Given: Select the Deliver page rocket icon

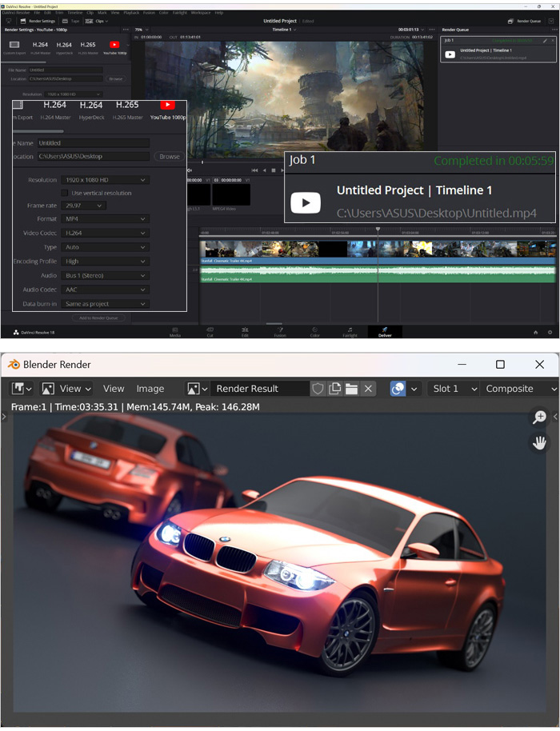Looking at the screenshot, I should pos(385,331).
